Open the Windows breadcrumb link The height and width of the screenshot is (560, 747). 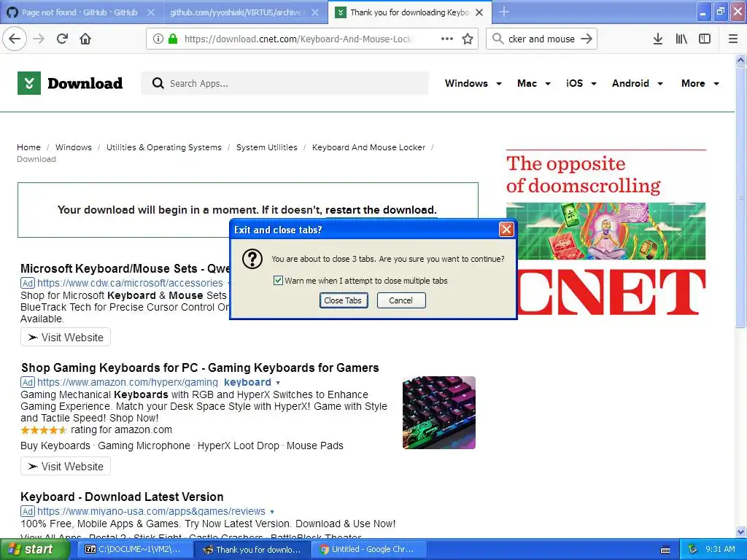tap(74, 147)
